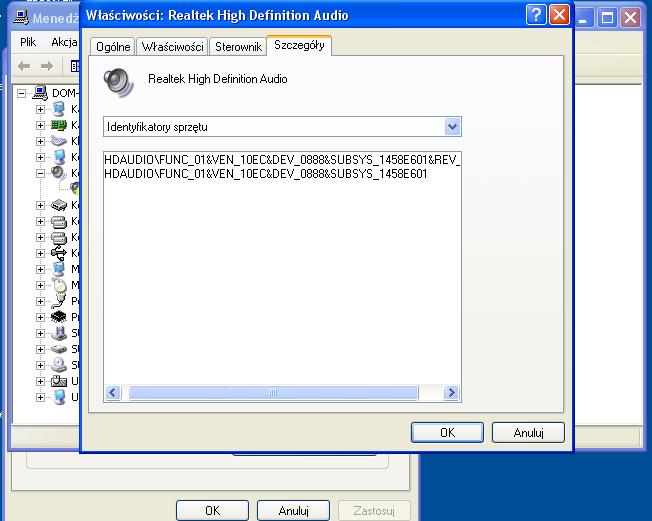Viewport: 652px width, 521px height.
Task: Click the greyed Zastosuj button
Action: click(374, 510)
